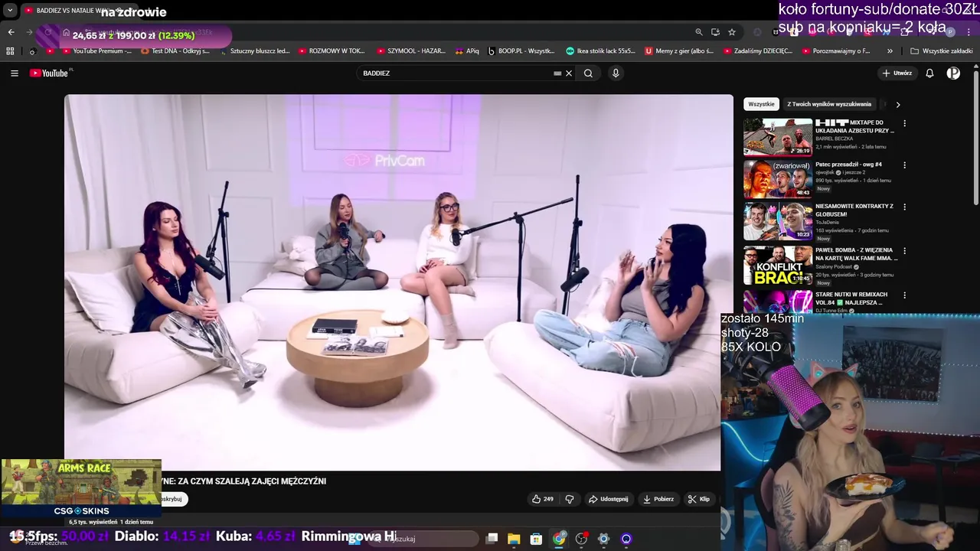Viewport: 980px width, 551px height.
Task: Click the zoom magnifier in address bar
Action: click(x=698, y=32)
